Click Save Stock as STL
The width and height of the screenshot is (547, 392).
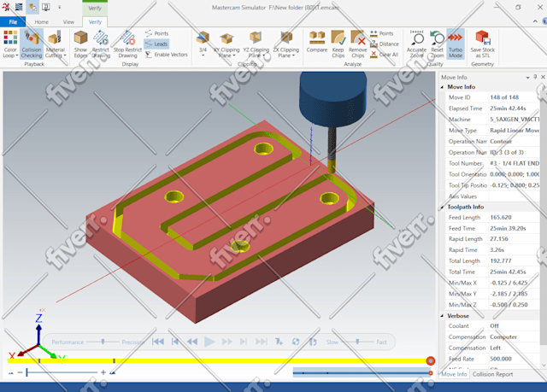pyautogui.click(x=482, y=44)
